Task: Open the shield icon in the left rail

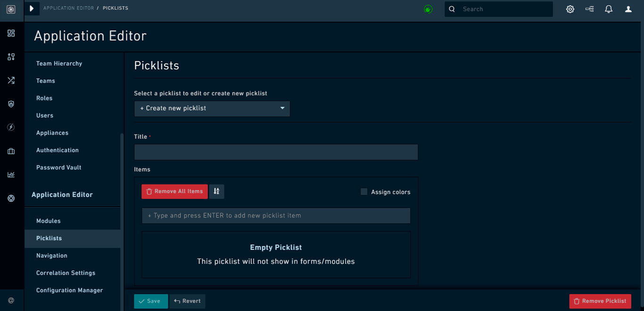Action: (11, 104)
